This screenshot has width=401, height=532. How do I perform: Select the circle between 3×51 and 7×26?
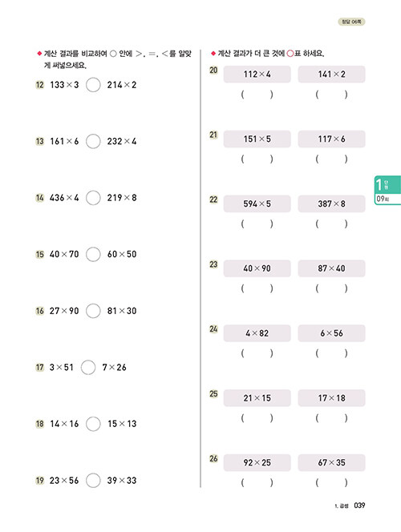pos(88,367)
